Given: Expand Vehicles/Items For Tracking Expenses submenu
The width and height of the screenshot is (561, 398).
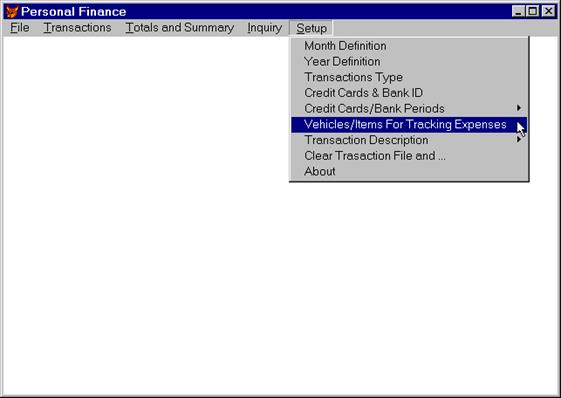Looking at the screenshot, I should point(409,125).
